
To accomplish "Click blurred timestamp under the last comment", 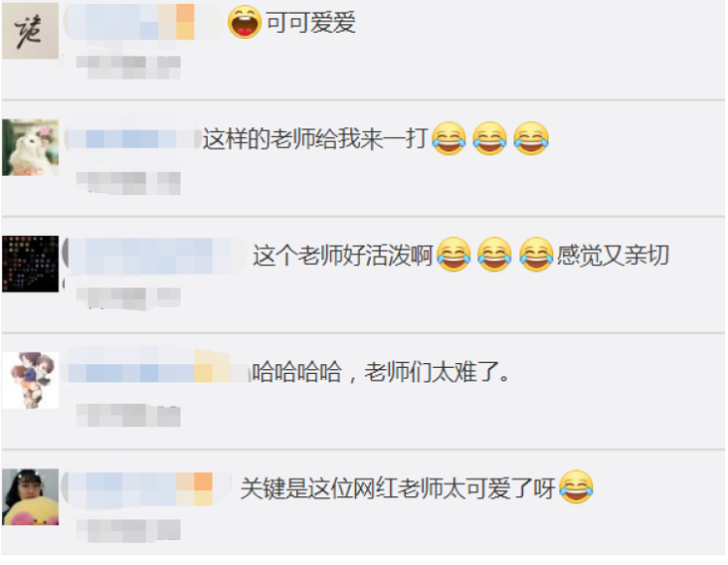I will (128, 530).
